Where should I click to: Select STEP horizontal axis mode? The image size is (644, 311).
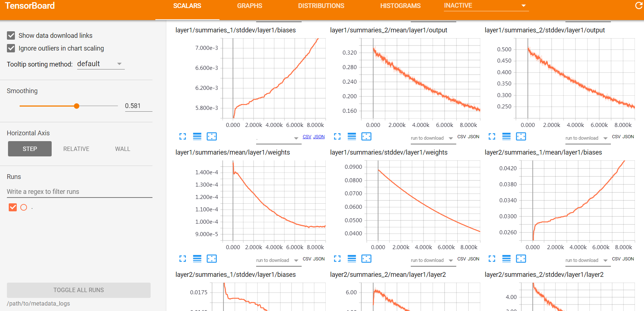tap(30, 149)
